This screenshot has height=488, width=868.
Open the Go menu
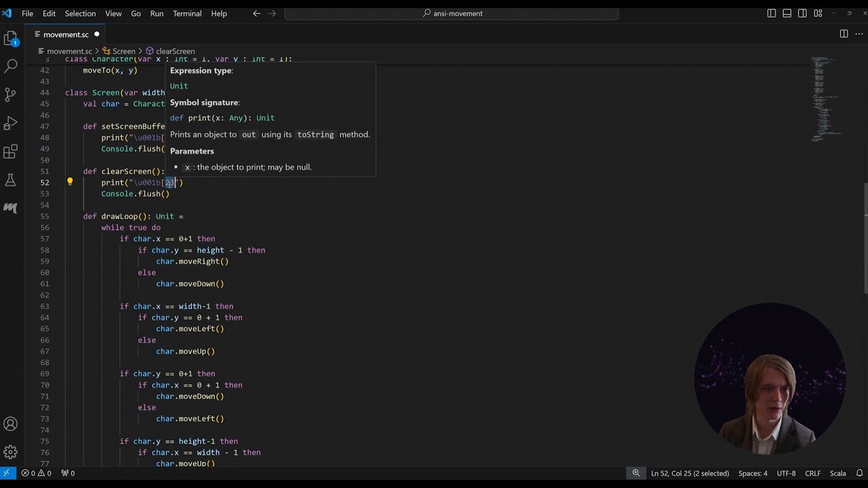(136, 14)
